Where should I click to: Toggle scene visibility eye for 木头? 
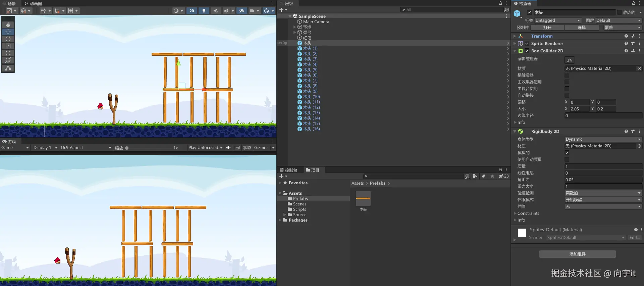click(280, 43)
